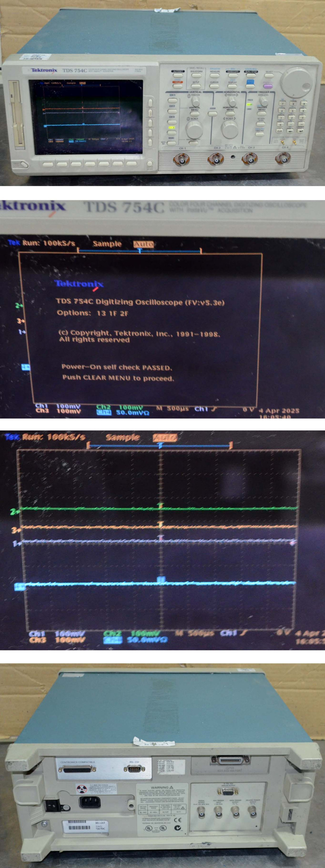Image resolution: width=325 pixels, height=868 pixels.
Task: Push the CURSOR button
Action: 214,86
